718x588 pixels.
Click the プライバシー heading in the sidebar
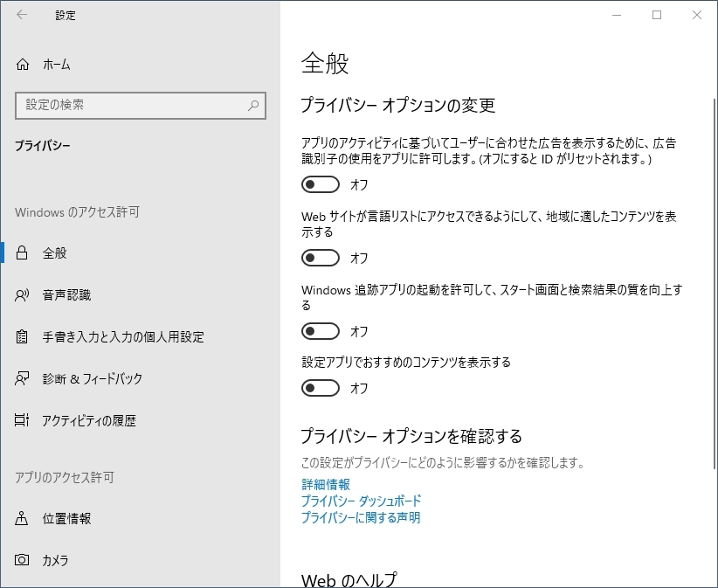43,146
